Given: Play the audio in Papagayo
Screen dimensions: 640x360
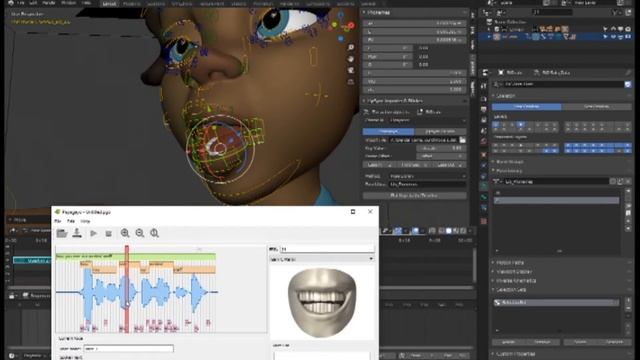Looking at the screenshot, I should coord(93,233).
